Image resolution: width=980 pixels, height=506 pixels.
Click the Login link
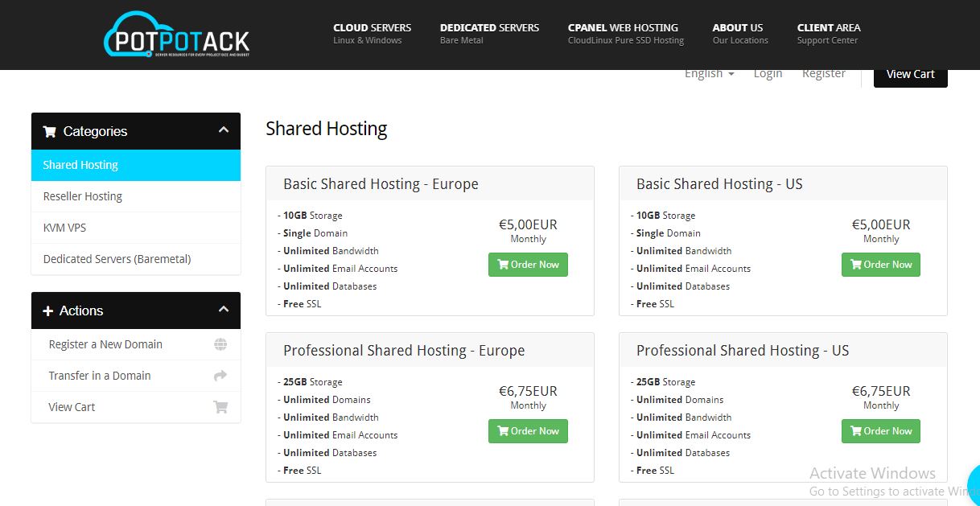click(768, 73)
